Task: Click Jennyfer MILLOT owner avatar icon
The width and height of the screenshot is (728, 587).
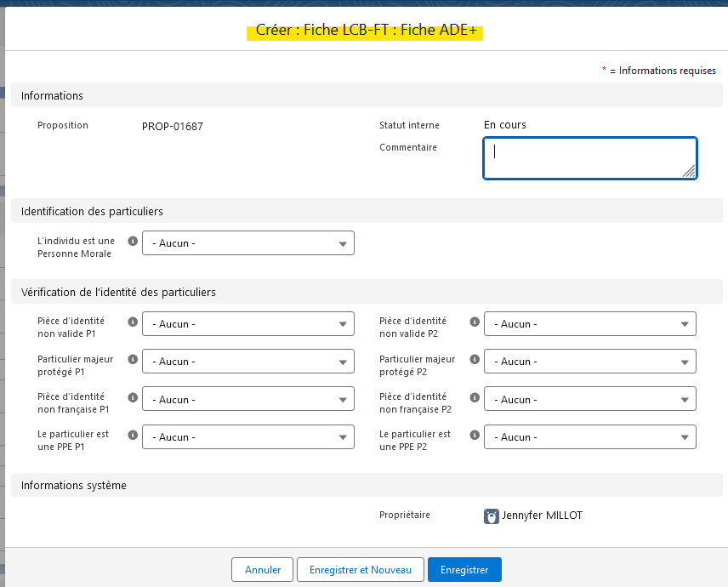Action: pos(492,516)
